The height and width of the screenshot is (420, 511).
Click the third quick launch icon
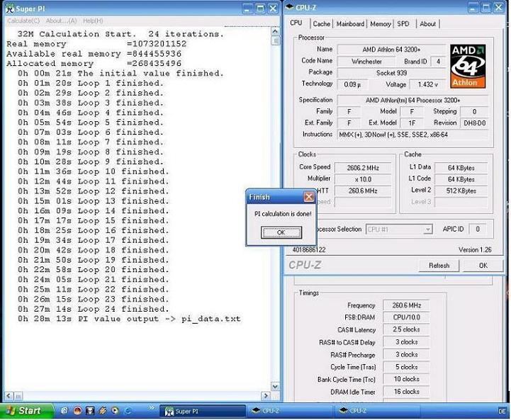90,411
